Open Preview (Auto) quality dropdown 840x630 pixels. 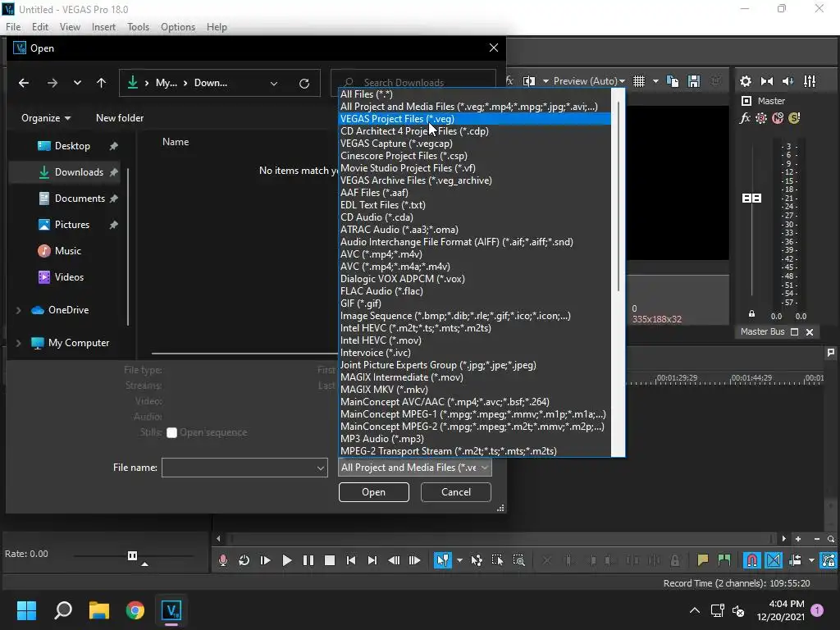589,81
